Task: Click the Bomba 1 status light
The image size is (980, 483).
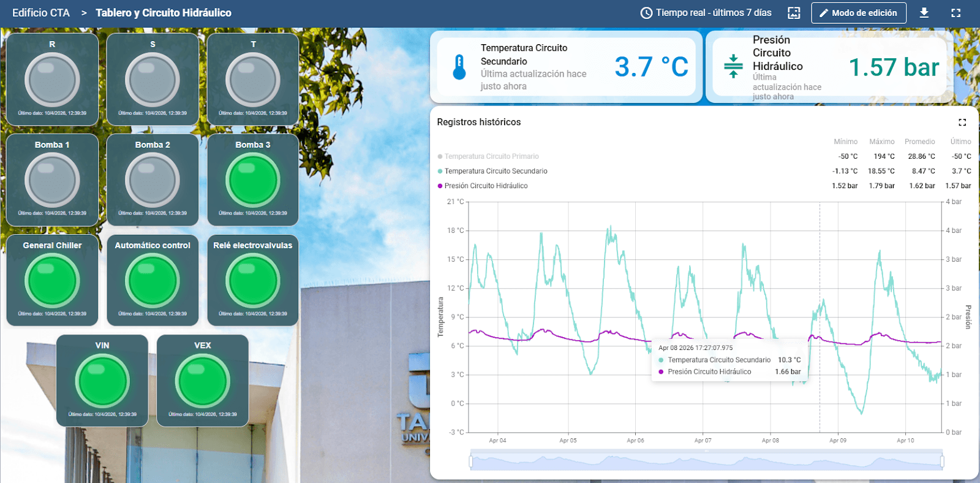Action: [52, 180]
